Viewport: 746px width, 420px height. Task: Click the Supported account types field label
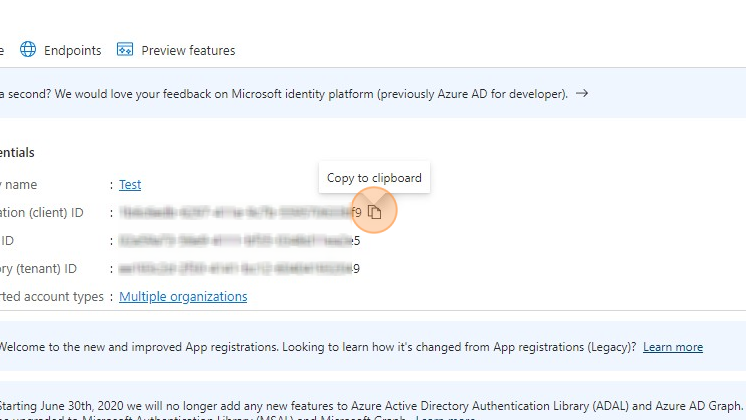tap(51, 296)
